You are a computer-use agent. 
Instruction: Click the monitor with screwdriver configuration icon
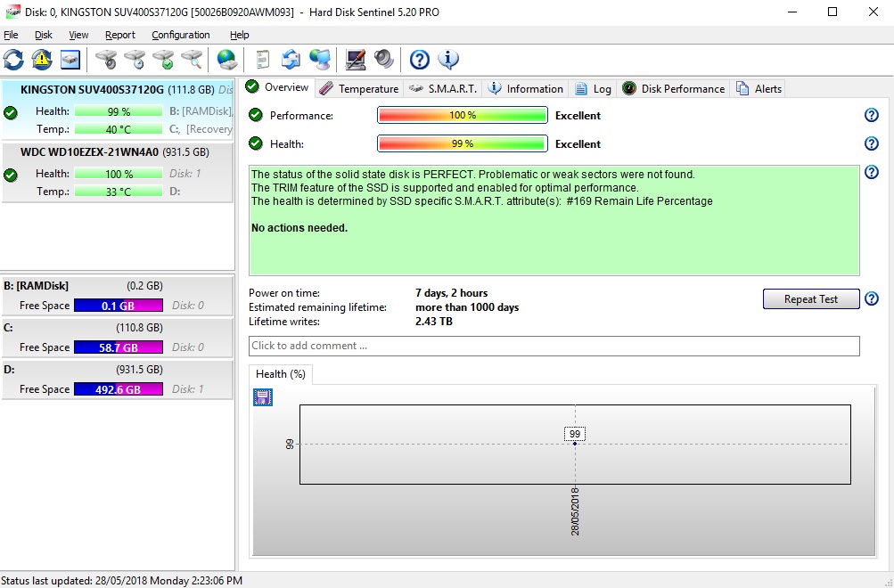[x=356, y=60]
